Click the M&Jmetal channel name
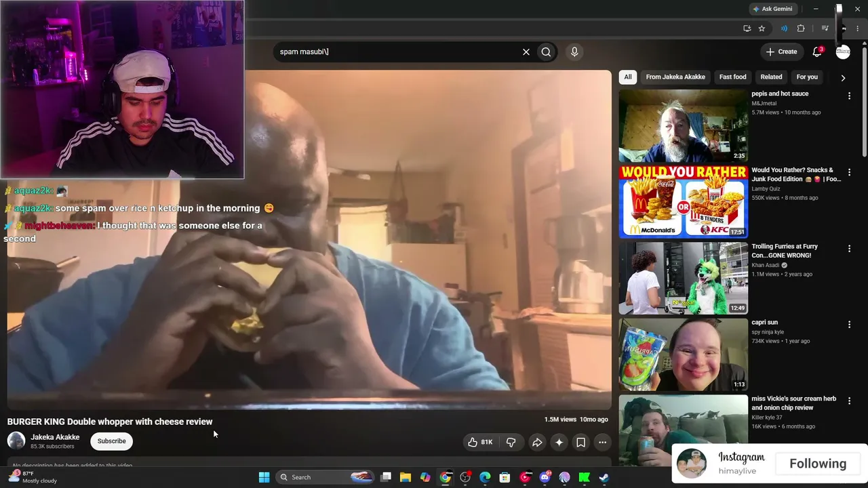The height and width of the screenshot is (488, 868). [x=764, y=104]
